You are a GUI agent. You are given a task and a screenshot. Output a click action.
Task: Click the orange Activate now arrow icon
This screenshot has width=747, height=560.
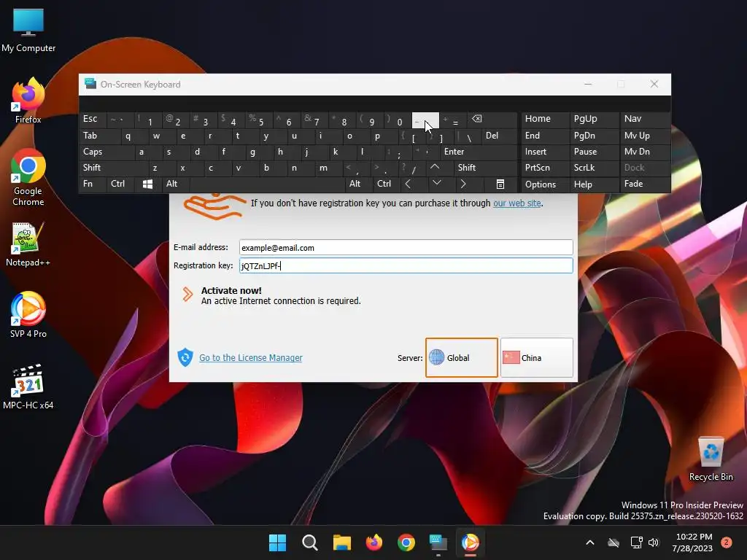click(187, 295)
